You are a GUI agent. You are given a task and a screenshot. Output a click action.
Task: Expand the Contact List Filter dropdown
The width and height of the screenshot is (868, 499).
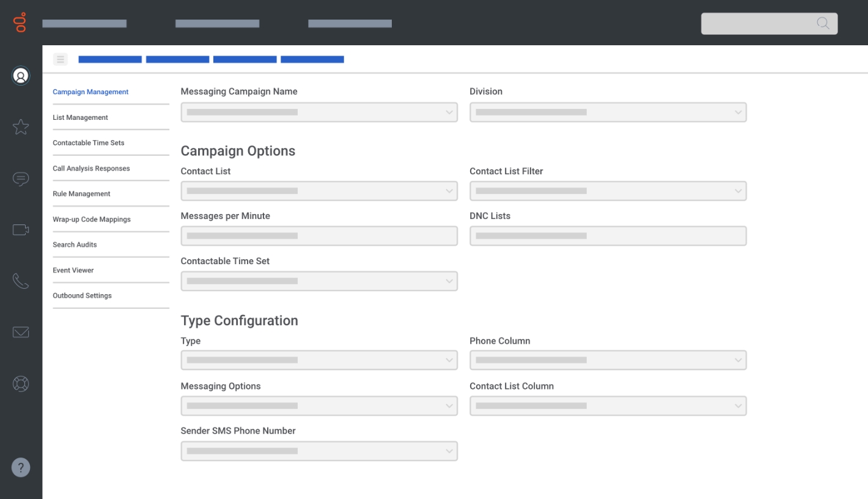click(x=608, y=190)
